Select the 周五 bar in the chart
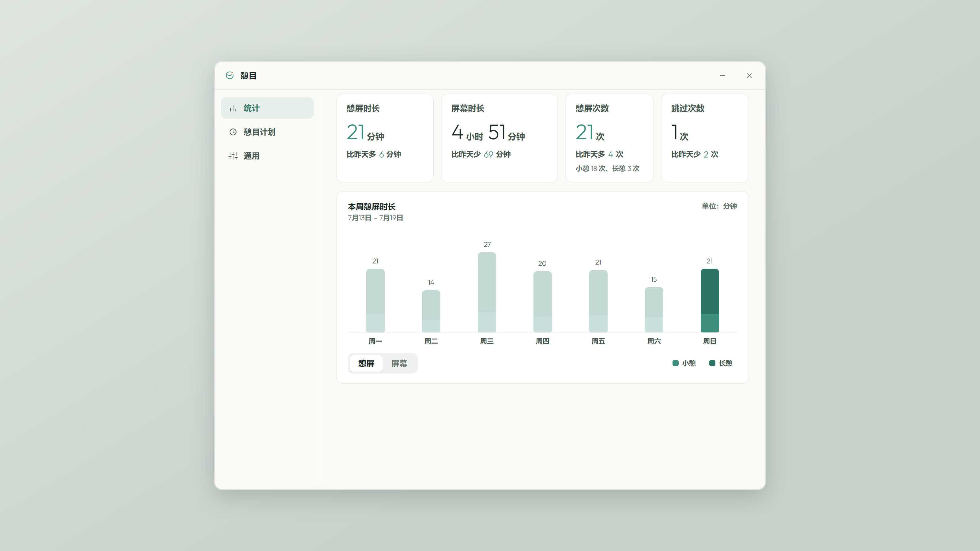 click(598, 301)
